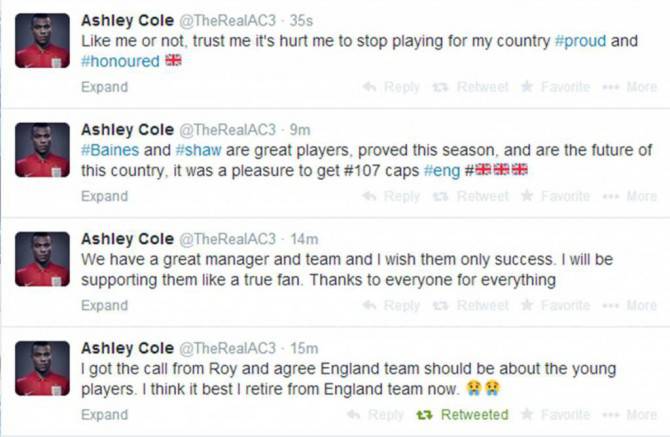Expand the 'Like me or not' tweet
Image resolution: width=670 pixels, height=437 pixels.
coord(104,87)
